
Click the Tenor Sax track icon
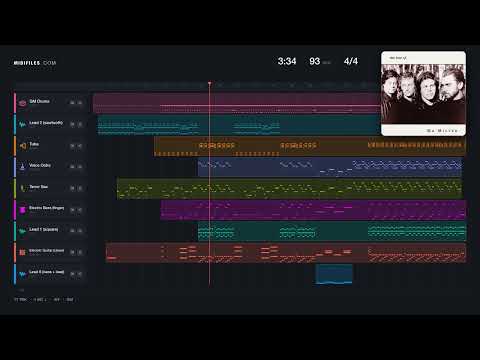(x=23, y=188)
